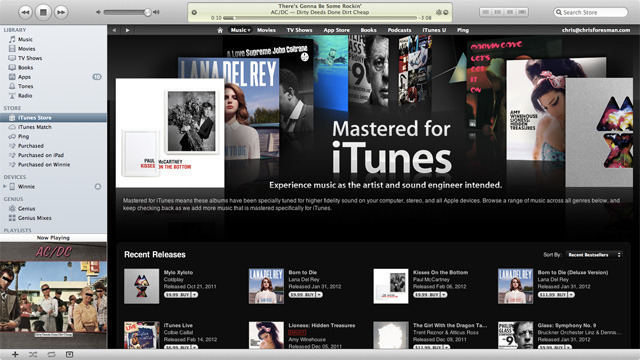Go to the iTunes Store home icon

point(220,30)
